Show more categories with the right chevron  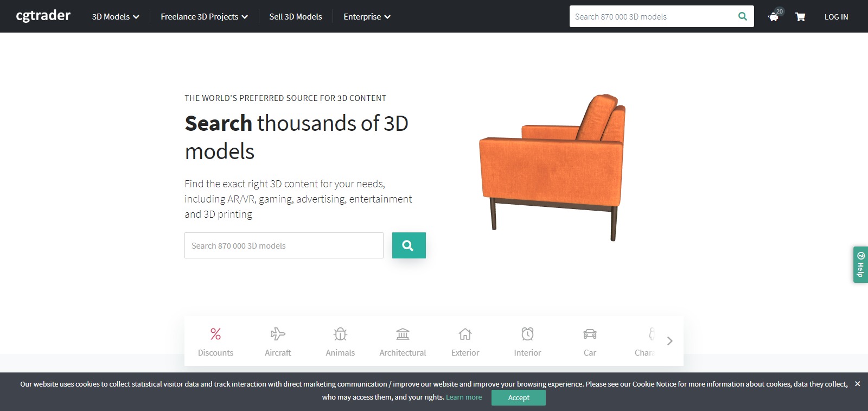[669, 341]
